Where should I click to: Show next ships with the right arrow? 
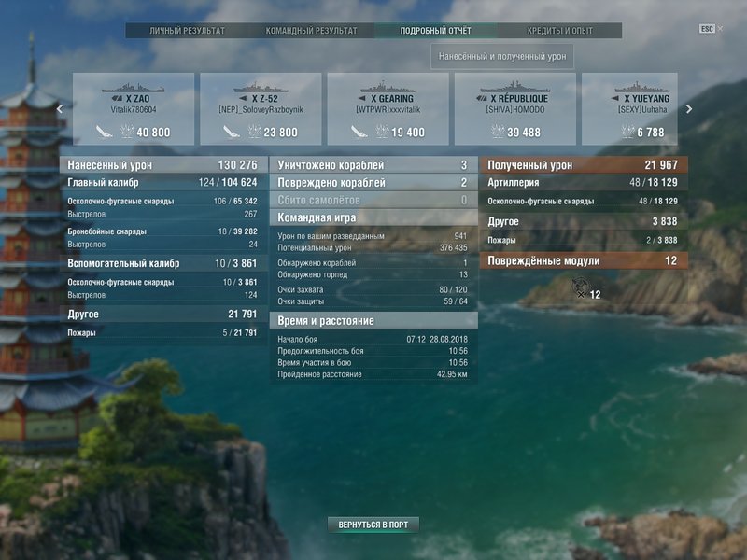689,109
